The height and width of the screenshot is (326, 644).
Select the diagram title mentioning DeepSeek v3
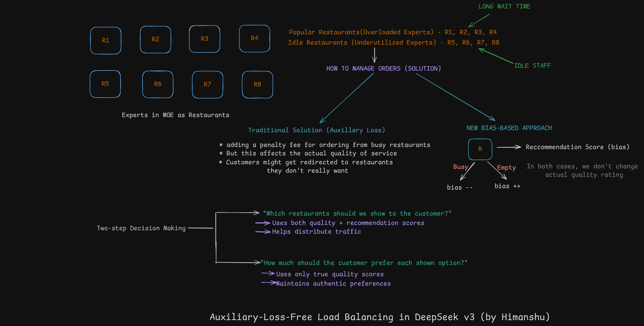(379, 317)
